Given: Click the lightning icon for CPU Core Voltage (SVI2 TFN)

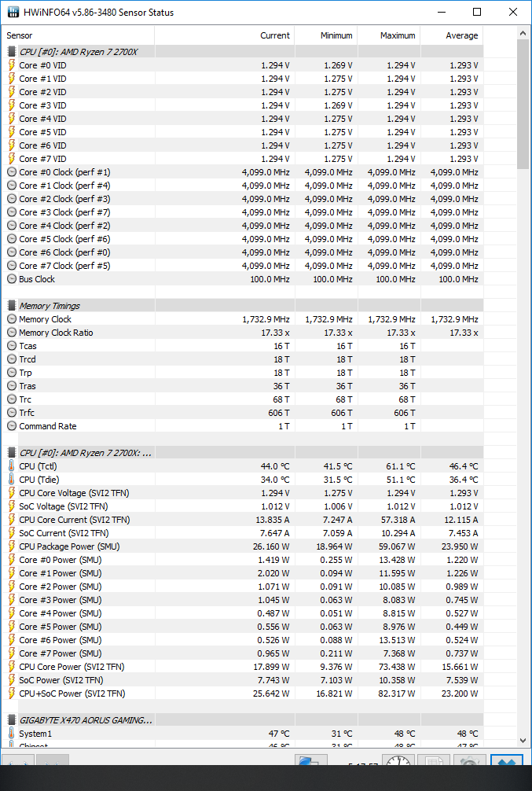Looking at the screenshot, I should (x=12, y=493).
